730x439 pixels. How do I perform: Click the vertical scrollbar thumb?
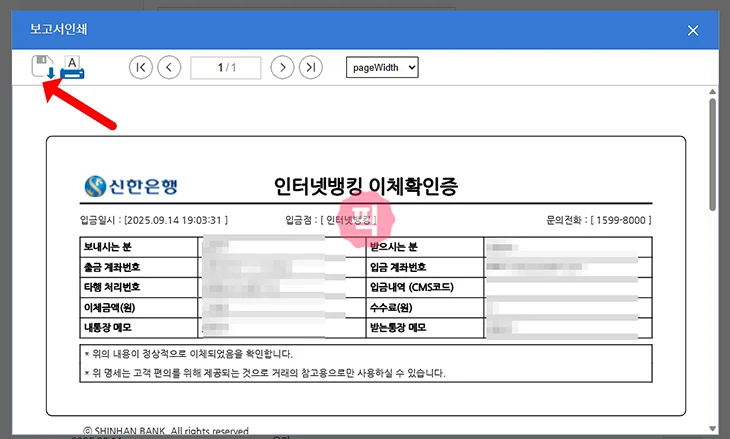[x=712, y=155]
